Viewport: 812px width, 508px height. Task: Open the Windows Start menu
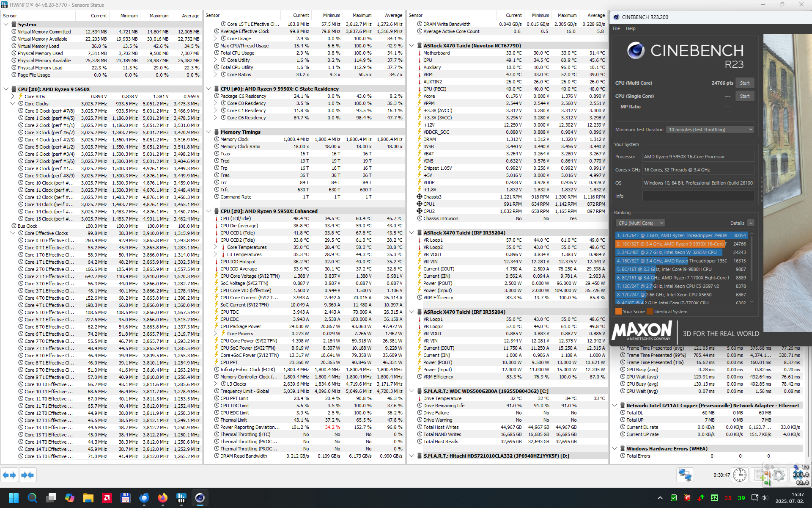[14, 498]
